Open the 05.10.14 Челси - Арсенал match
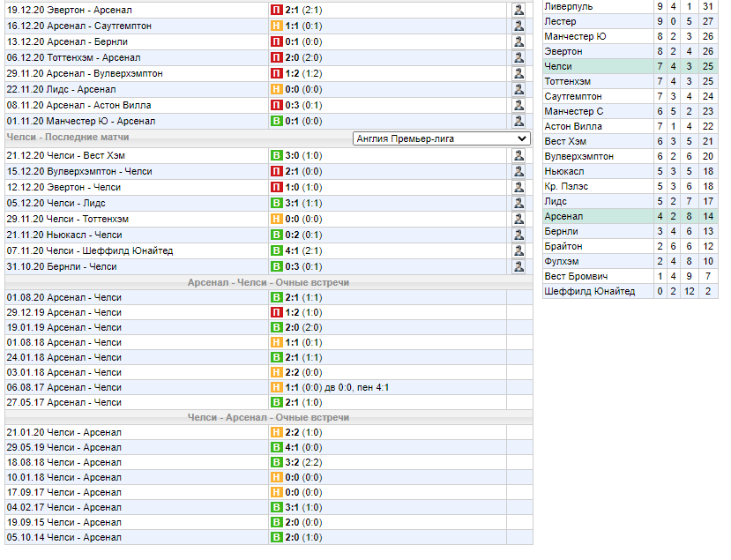The image size is (731, 560). 63,537
